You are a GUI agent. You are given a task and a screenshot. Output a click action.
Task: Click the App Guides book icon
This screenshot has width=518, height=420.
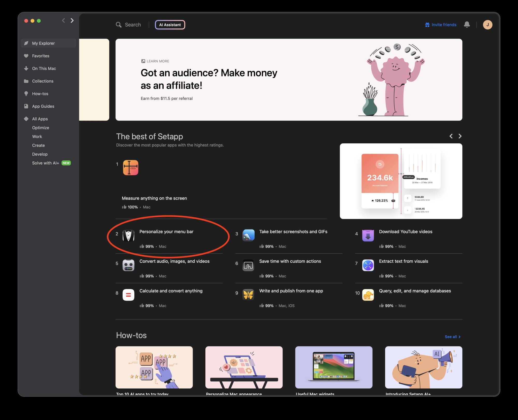26,106
